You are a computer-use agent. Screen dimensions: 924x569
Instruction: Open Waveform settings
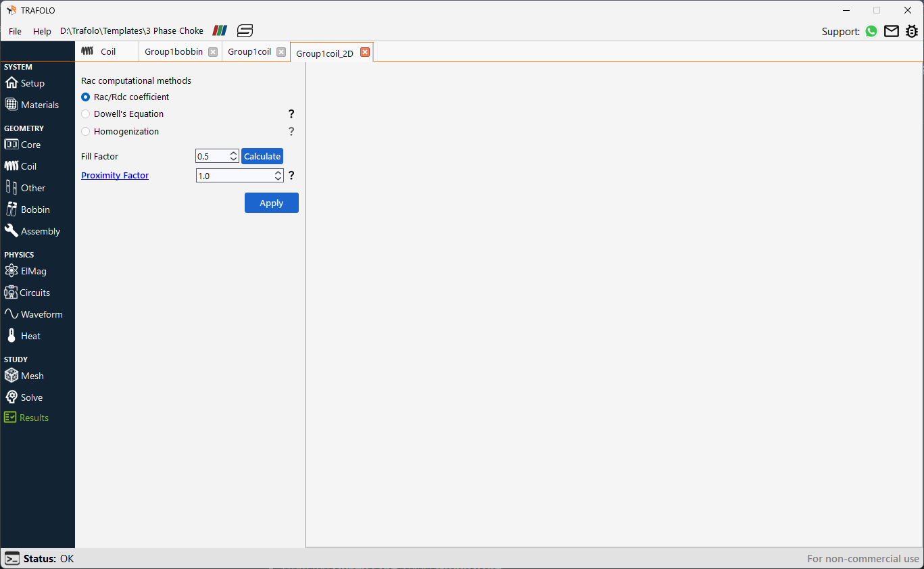coord(33,314)
